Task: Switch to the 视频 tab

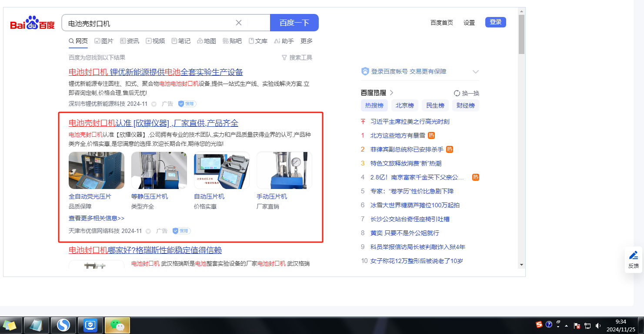Action: point(155,41)
